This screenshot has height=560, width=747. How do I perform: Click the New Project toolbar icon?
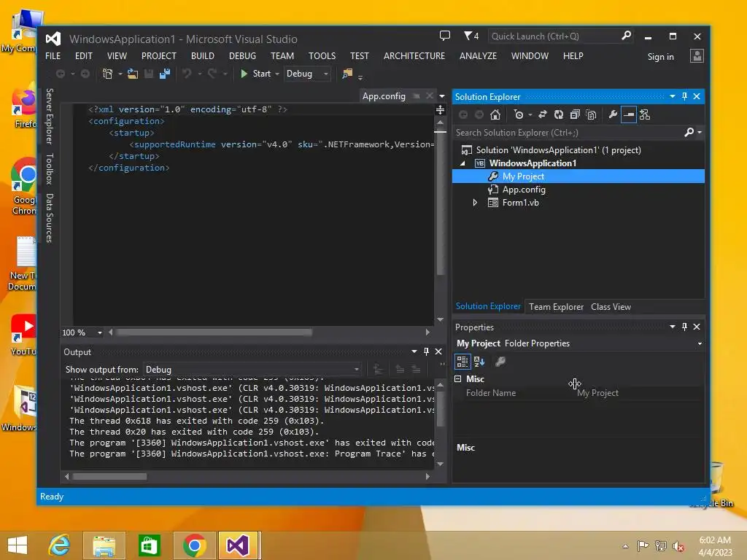[x=108, y=74]
